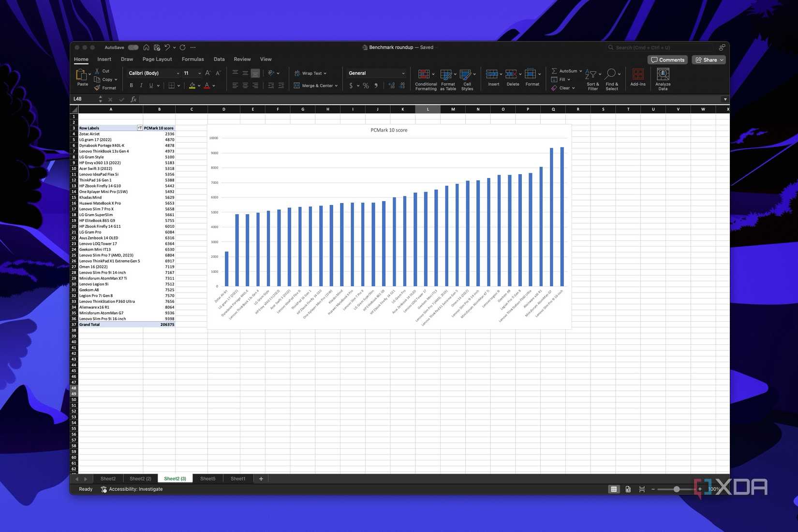Click the Add-ins icon
Image resolution: width=798 pixels, height=532 pixels.
(638, 77)
